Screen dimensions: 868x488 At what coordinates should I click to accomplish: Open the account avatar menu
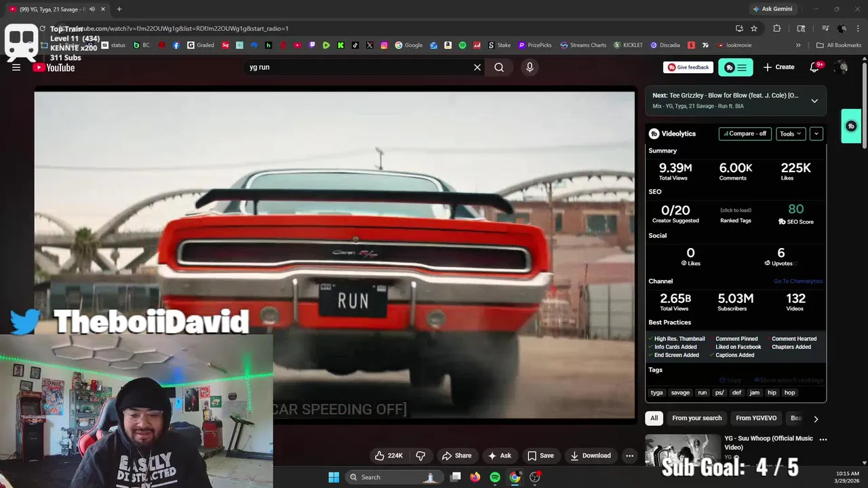[x=842, y=67]
